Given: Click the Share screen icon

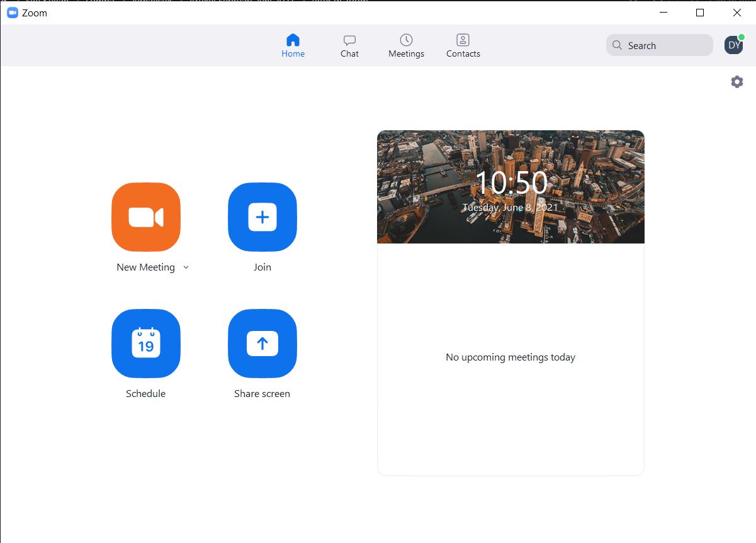Looking at the screenshot, I should click(262, 344).
